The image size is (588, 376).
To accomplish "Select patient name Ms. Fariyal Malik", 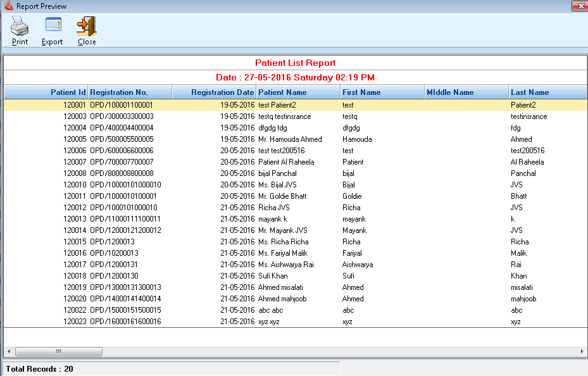I will [x=283, y=253].
